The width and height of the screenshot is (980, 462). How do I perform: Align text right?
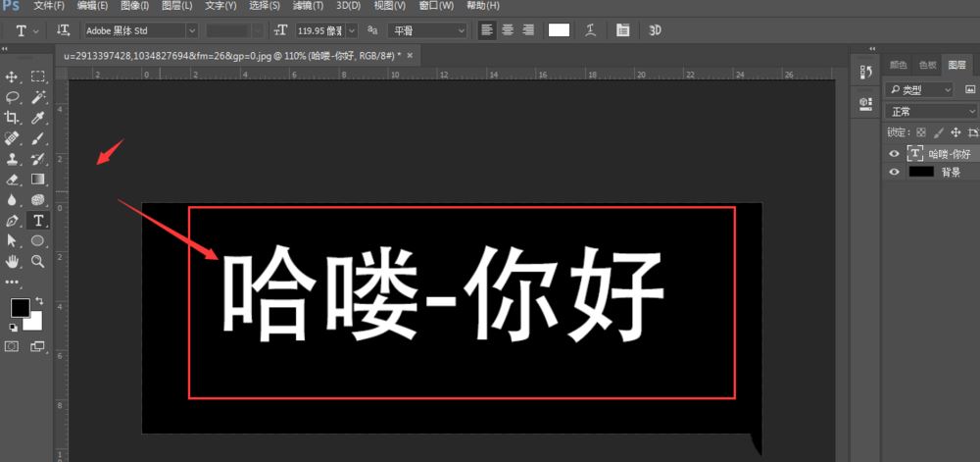528,30
